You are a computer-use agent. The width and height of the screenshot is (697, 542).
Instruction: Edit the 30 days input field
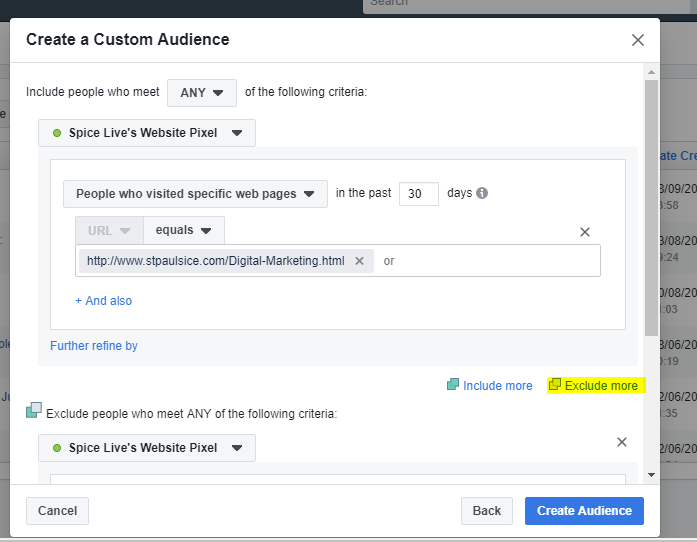pos(419,193)
